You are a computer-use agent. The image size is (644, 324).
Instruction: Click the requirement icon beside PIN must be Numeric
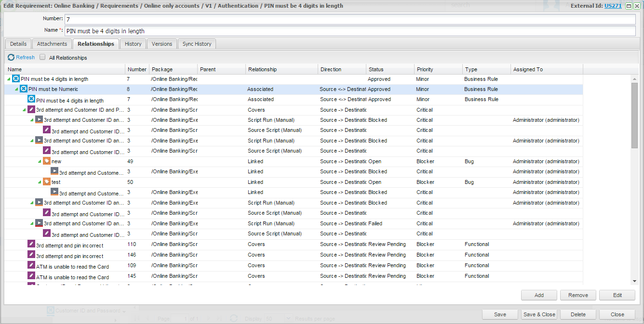(x=23, y=89)
